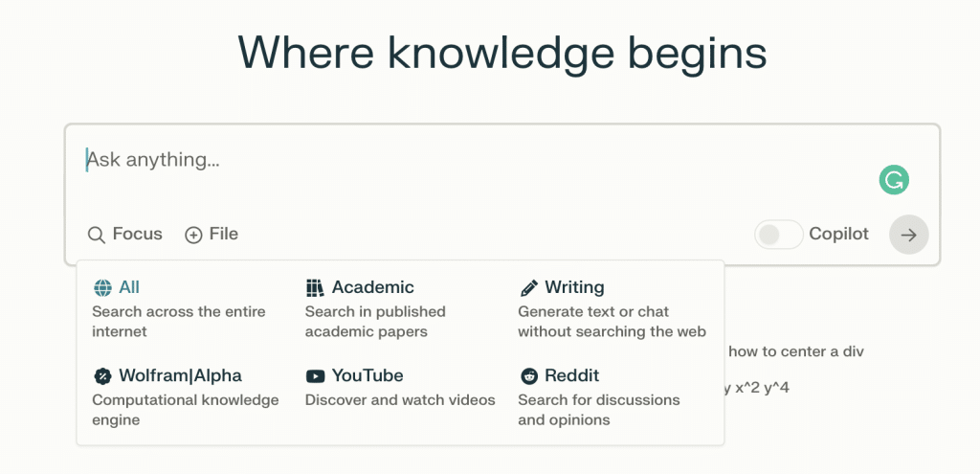Click inside the Ask anything field
The image size is (980, 474).
pos(481,169)
